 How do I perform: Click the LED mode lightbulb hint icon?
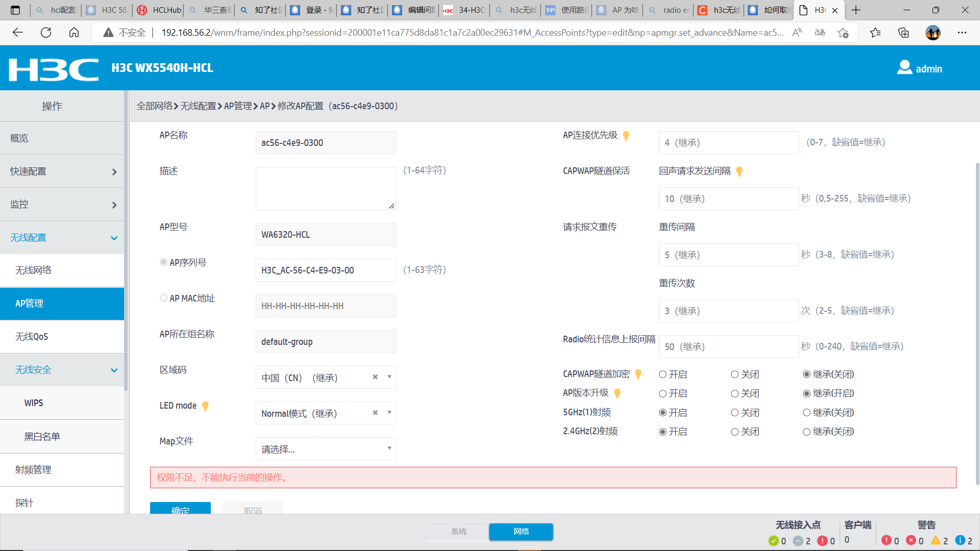(205, 406)
